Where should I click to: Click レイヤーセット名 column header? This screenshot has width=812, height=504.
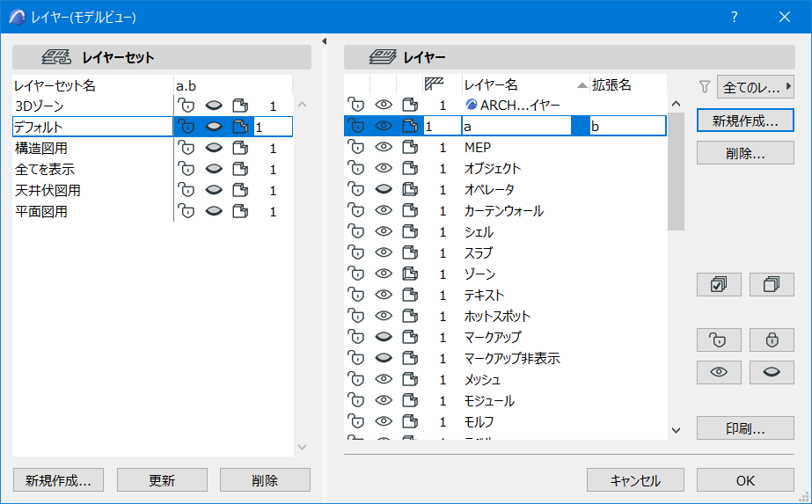(92, 85)
